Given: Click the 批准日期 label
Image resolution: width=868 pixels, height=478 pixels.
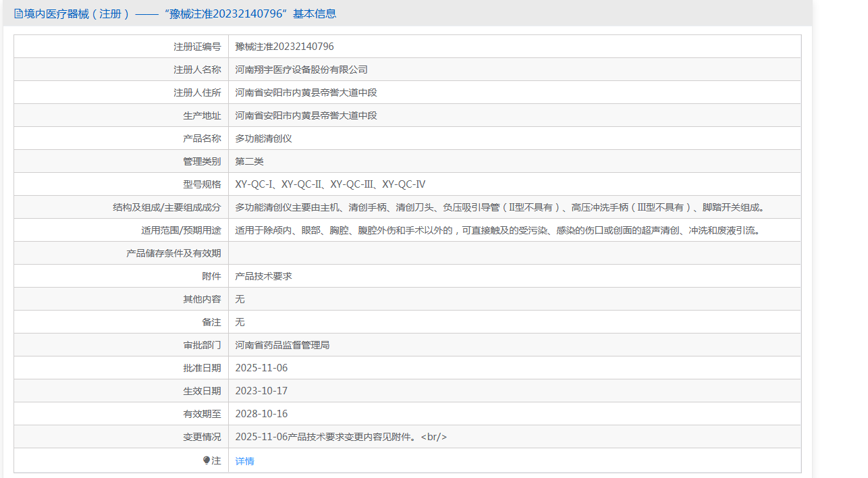Looking at the screenshot, I should click(x=202, y=368).
